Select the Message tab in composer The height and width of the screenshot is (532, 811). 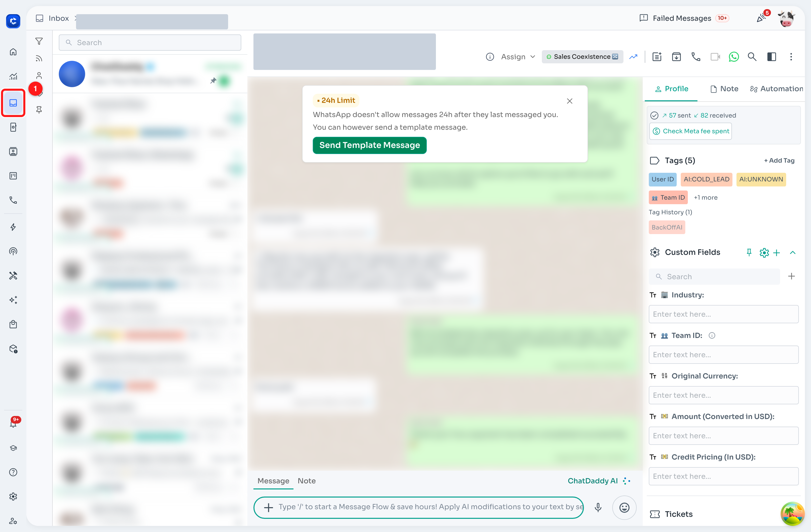(273, 481)
